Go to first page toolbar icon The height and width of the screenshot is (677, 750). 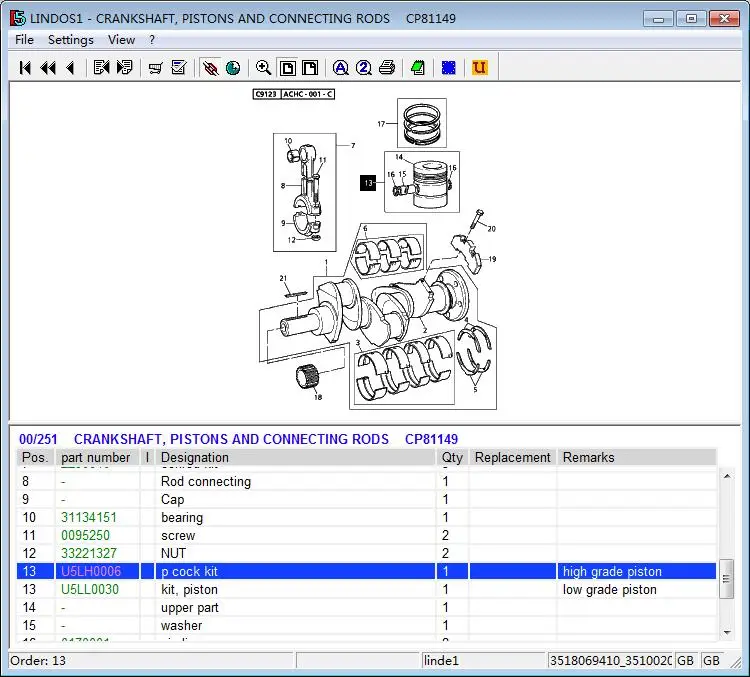[x=25, y=68]
